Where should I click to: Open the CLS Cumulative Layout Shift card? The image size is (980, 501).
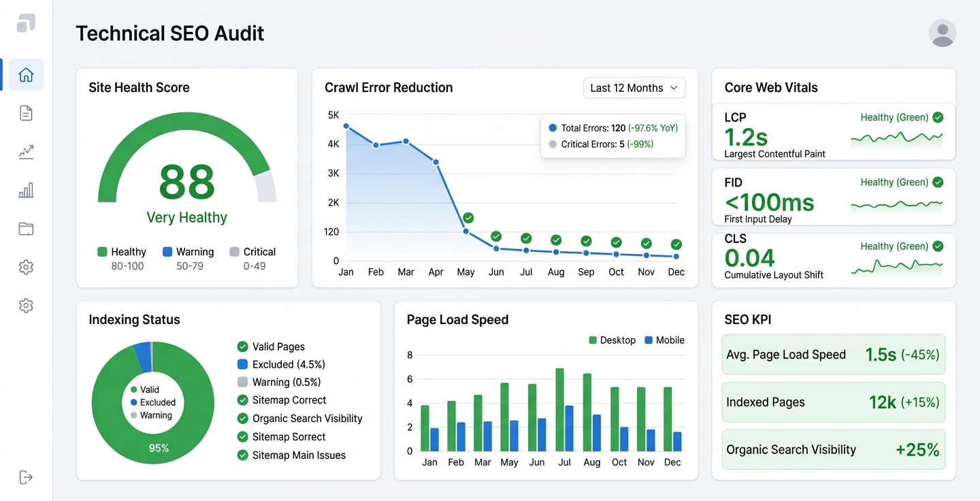coord(834,260)
